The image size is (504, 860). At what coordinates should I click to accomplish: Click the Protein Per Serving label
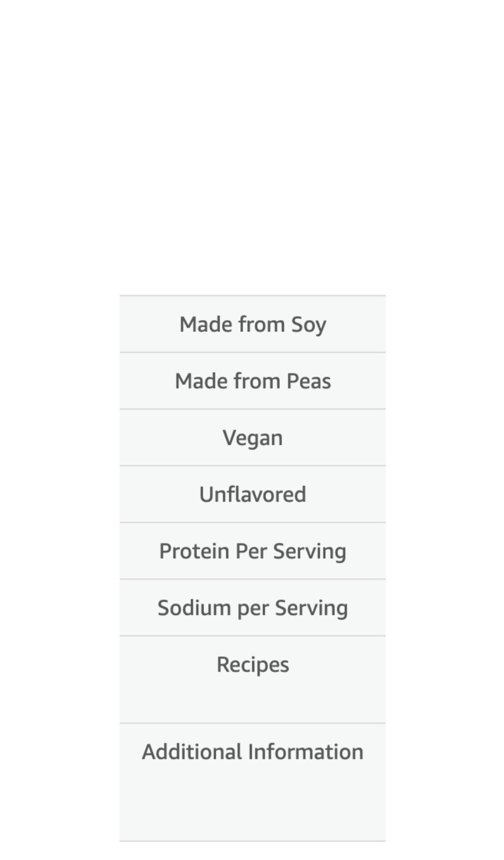(253, 551)
